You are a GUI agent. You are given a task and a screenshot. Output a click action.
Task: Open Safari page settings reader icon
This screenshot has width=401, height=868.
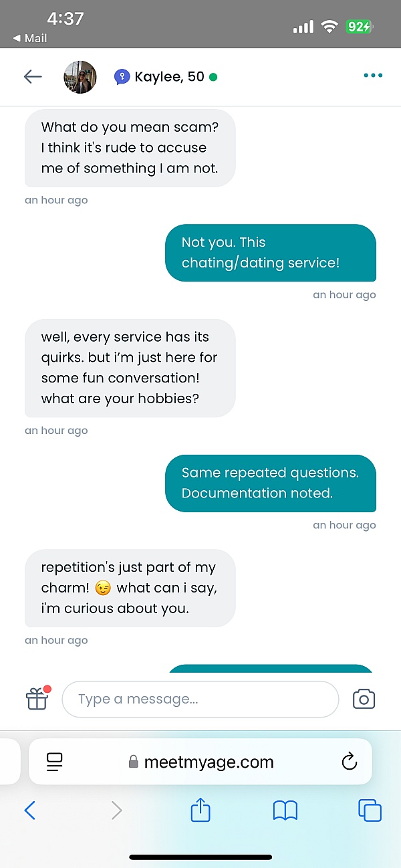click(54, 762)
